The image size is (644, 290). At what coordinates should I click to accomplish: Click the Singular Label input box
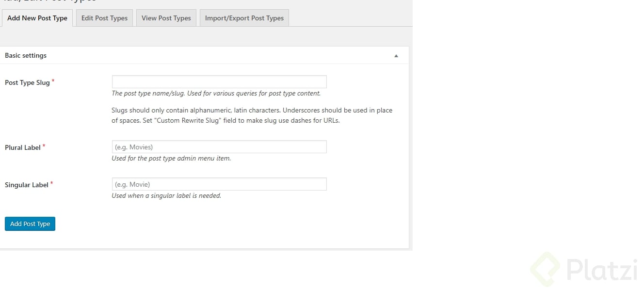point(219,184)
